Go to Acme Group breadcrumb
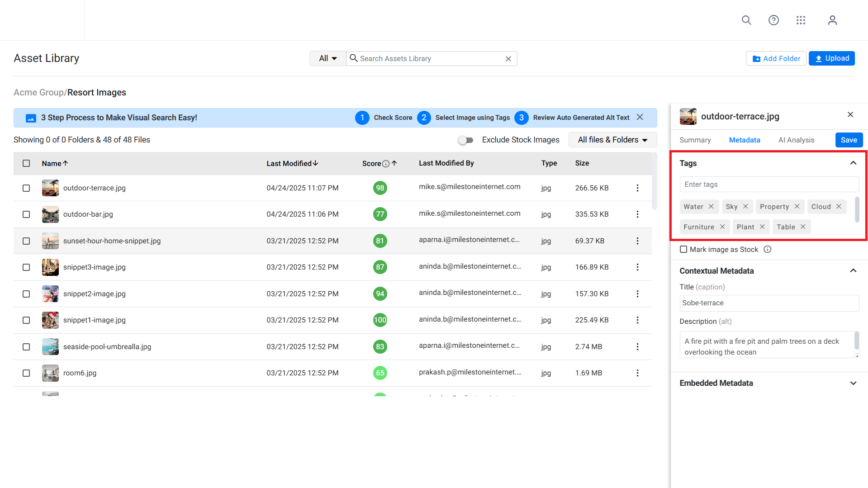This screenshot has height=488, width=868. coord(39,92)
